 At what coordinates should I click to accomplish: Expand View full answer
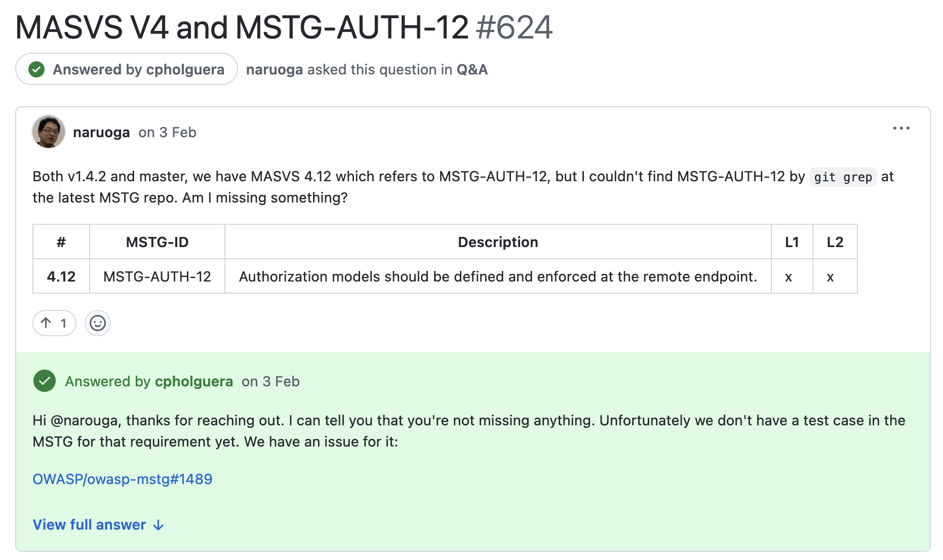[90, 525]
